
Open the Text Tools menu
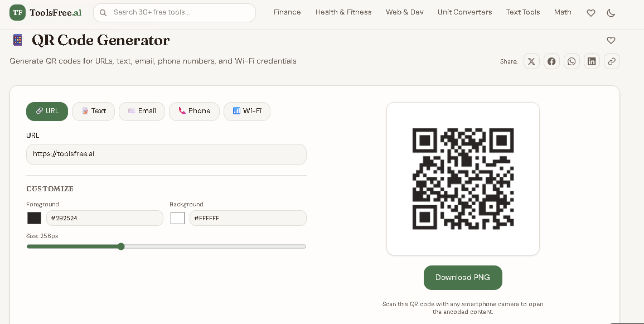[x=522, y=12]
